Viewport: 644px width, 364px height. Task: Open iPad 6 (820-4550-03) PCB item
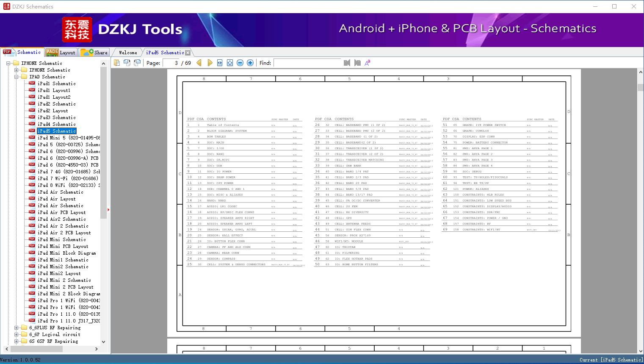pyautogui.click(x=68, y=165)
